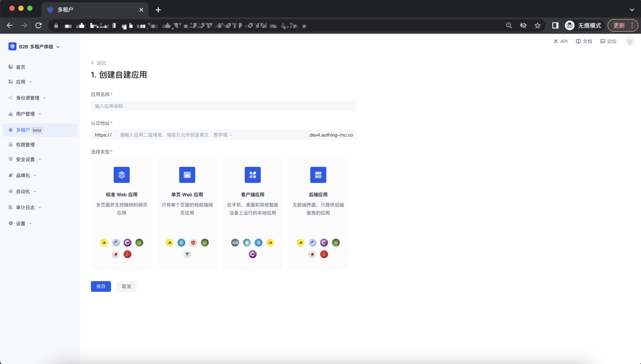Click the 应用名称 input field
This screenshot has width=641, height=364.
coord(224,106)
